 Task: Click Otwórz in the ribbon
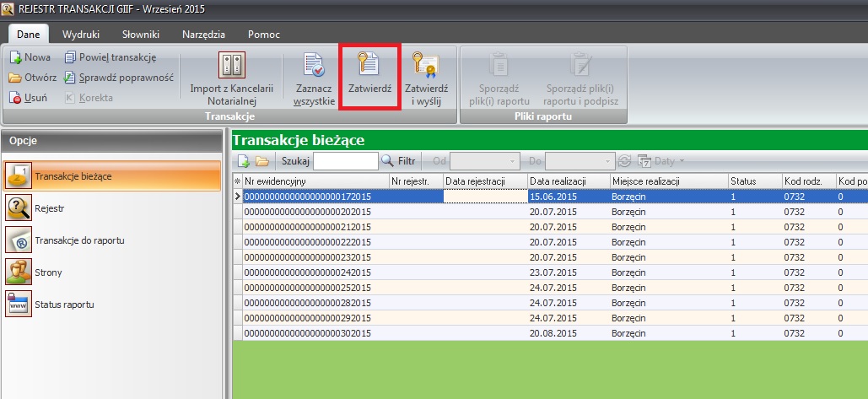tap(32, 78)
